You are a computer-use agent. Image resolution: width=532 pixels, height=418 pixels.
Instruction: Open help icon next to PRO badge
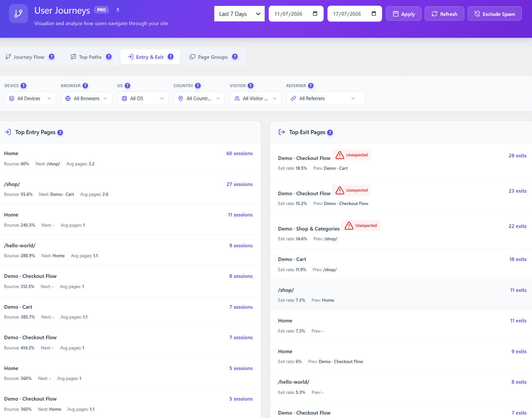[118, 10]
